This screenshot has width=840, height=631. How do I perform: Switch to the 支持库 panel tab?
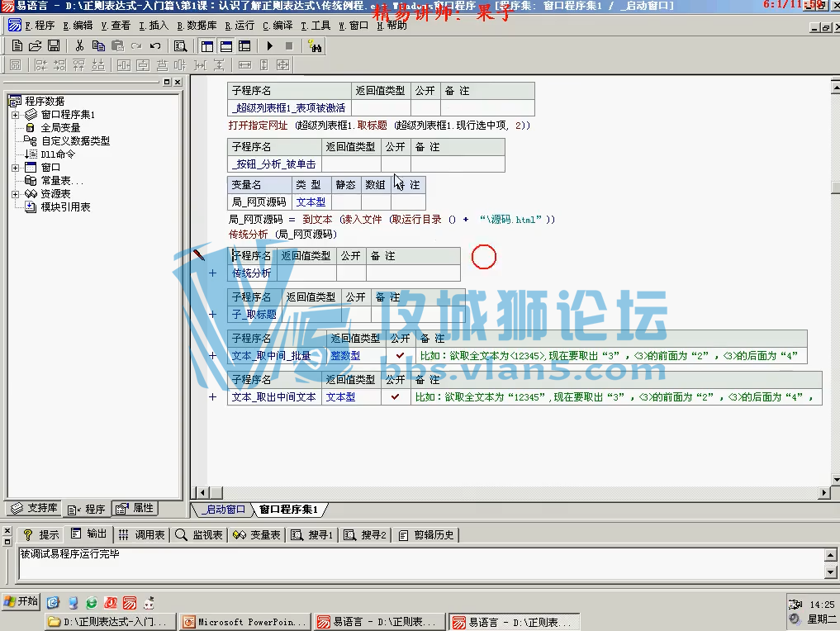36,508
